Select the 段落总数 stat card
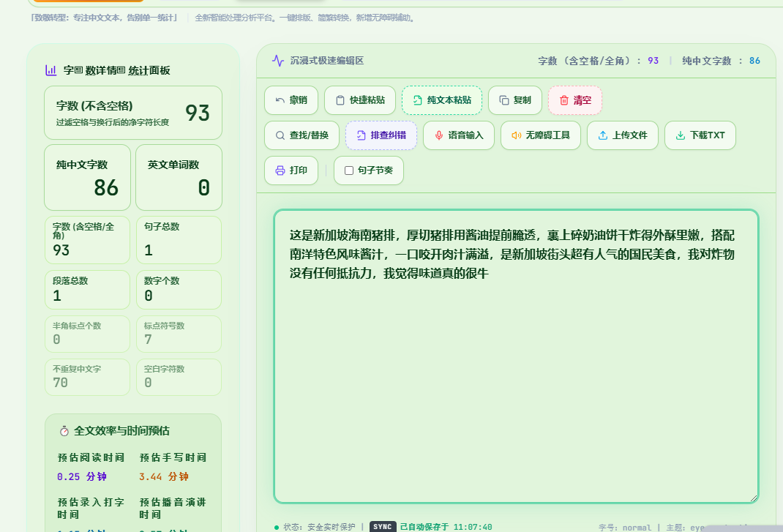Screen dimensions: 783x532 [x=87, y=290]
